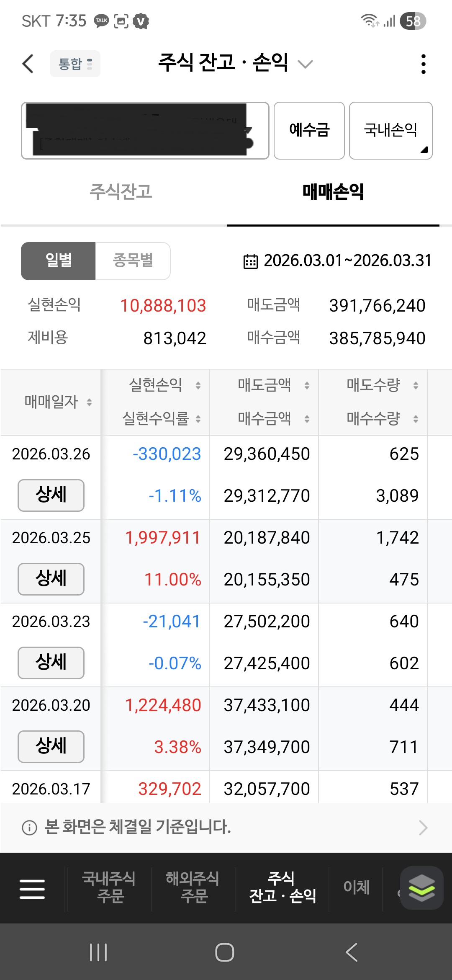This screenshot has height=980, width=452.
Task: Open the 체결일 기준 notice banner
Action: 226,828
